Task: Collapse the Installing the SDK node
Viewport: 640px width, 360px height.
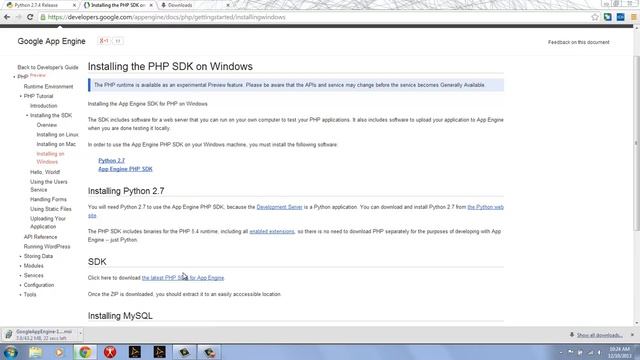Action: tap(27, 116)
